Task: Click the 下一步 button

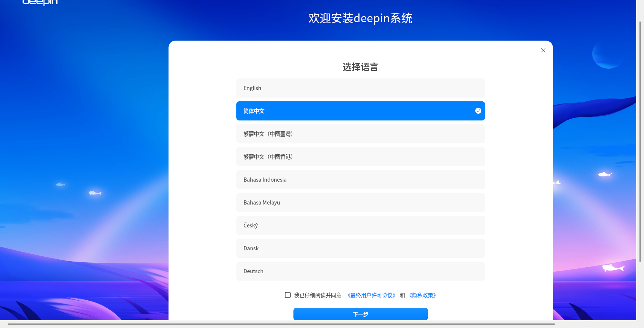Action: coord(360,314)
